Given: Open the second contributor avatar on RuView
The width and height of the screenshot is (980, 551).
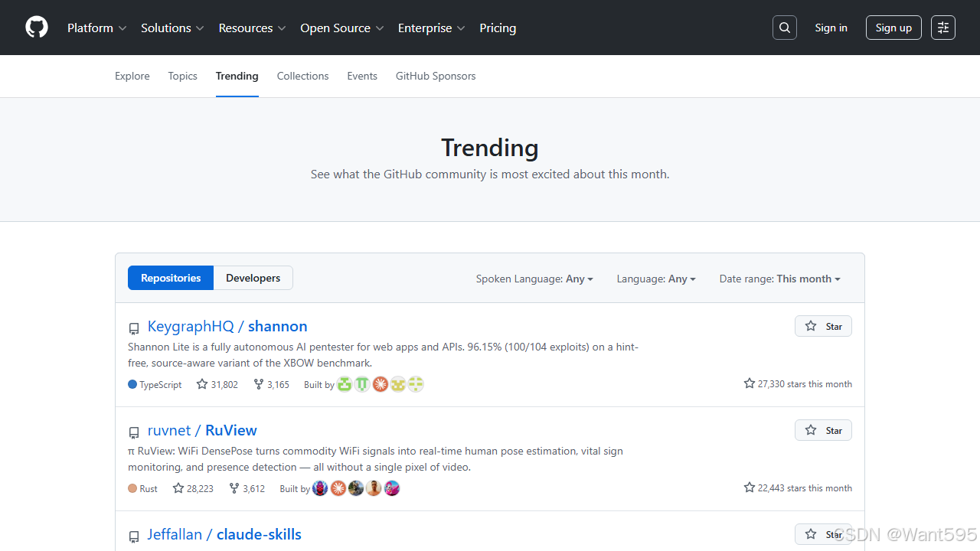Looking at the screenshot, I should click(338, 488).
